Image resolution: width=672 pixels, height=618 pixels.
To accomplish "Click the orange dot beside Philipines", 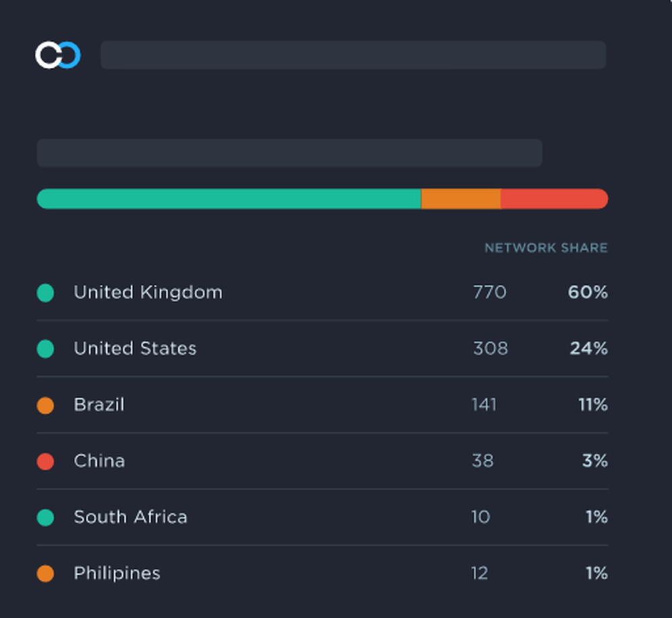I will pos(46,574).
